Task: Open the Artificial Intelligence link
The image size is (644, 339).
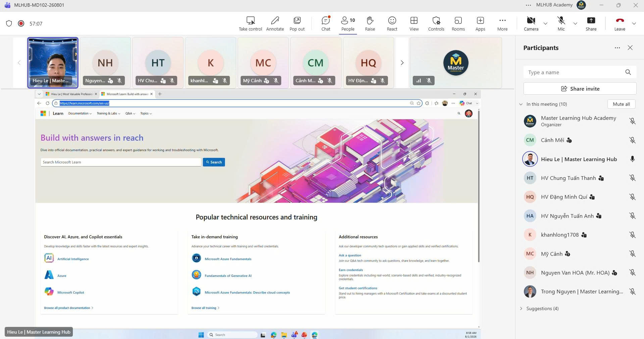Action: pos(73,259)
